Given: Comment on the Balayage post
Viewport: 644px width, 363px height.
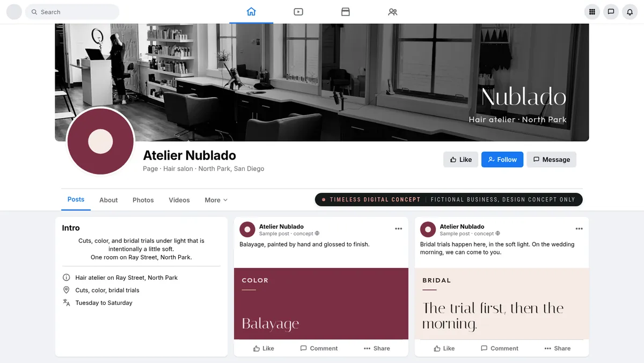Looking at the screenshot, I should (319, 348).
